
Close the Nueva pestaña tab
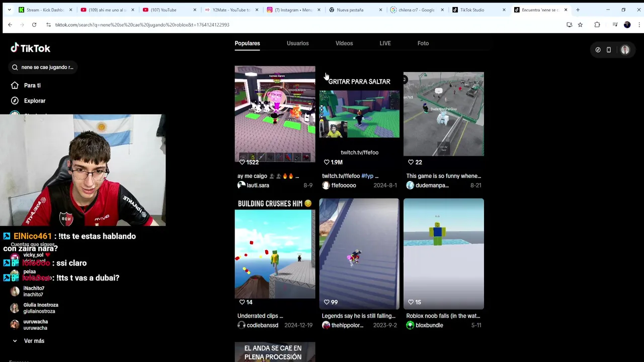380,10
